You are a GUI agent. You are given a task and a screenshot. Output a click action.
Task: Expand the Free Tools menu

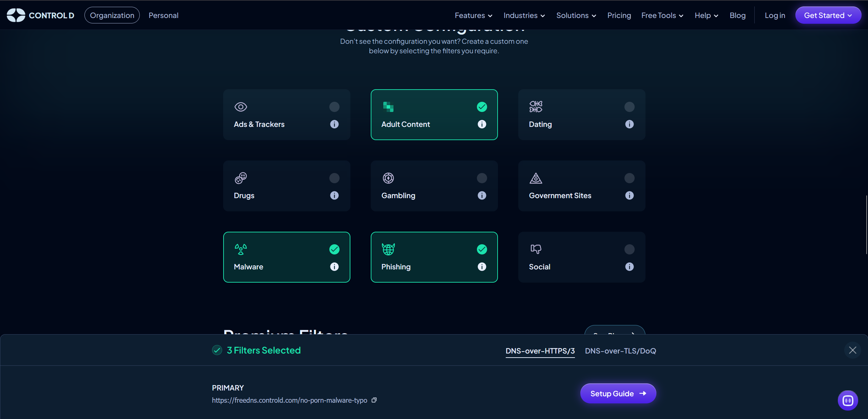tap(662, 16)
